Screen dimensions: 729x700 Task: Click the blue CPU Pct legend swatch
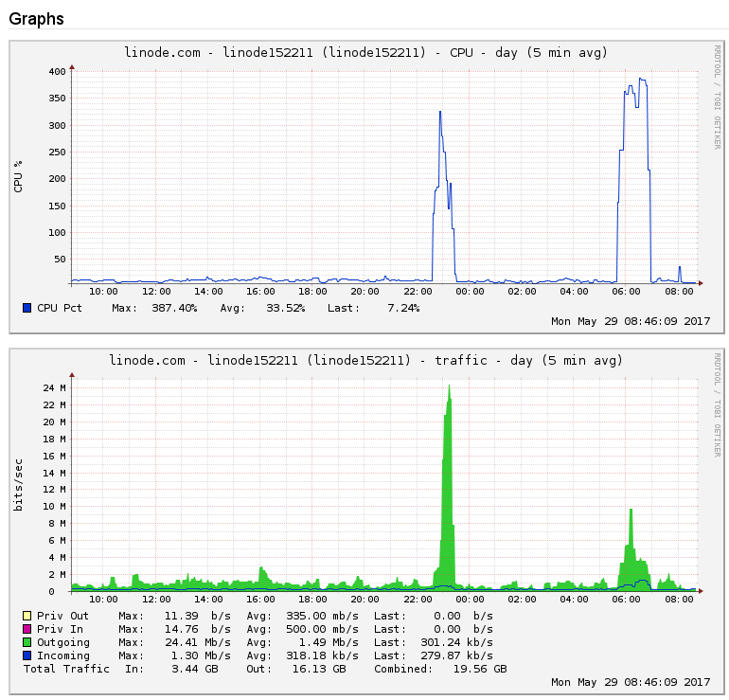point(27,308)
